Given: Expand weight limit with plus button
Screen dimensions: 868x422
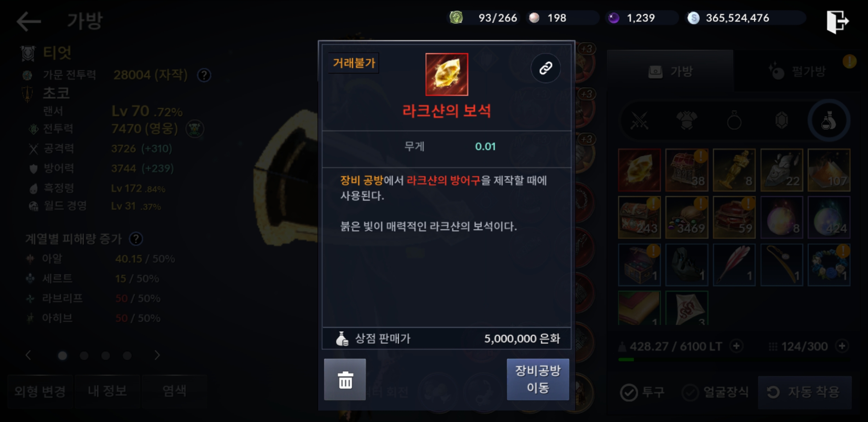Looking at the screenshot, I should (x=737, y=346).
